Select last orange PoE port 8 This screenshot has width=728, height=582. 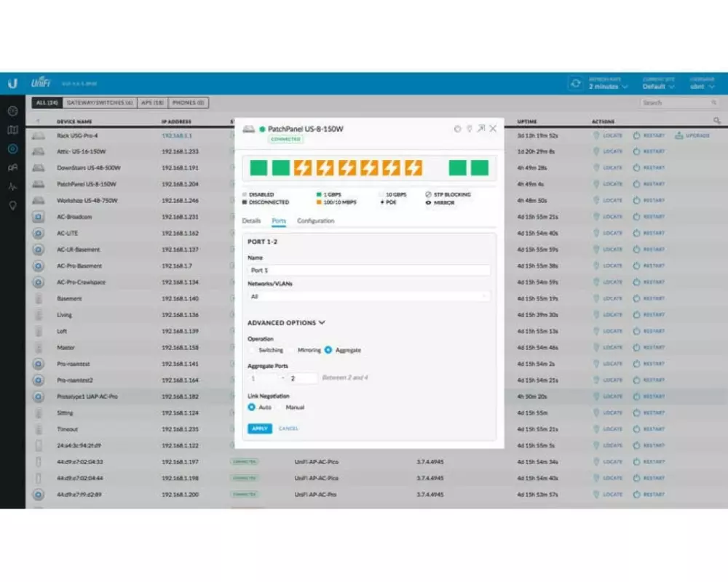coord(414,167)
